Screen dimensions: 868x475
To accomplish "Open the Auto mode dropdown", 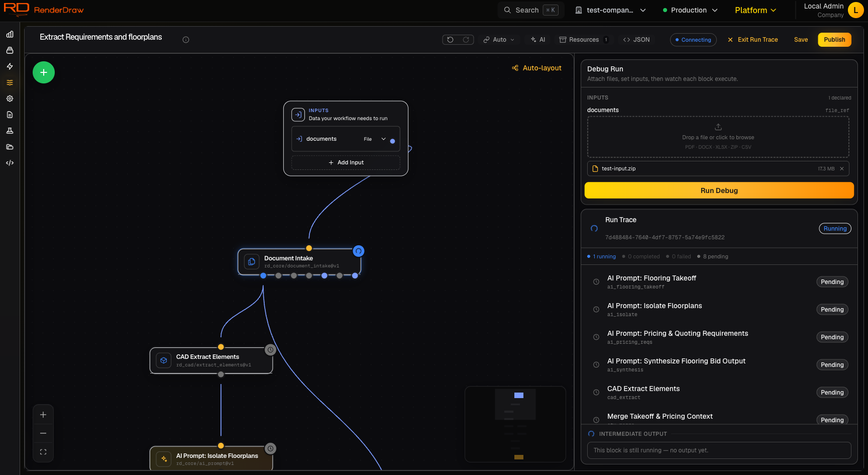I will 499,40.
